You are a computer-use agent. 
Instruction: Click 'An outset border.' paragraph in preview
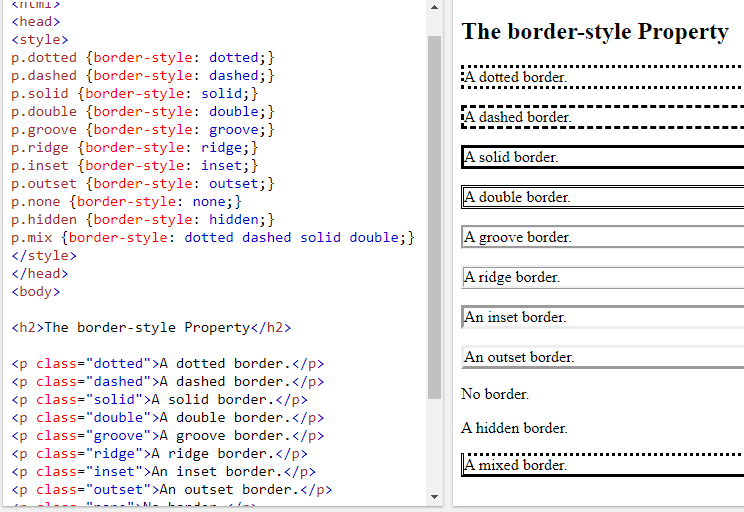pos(602,357)
